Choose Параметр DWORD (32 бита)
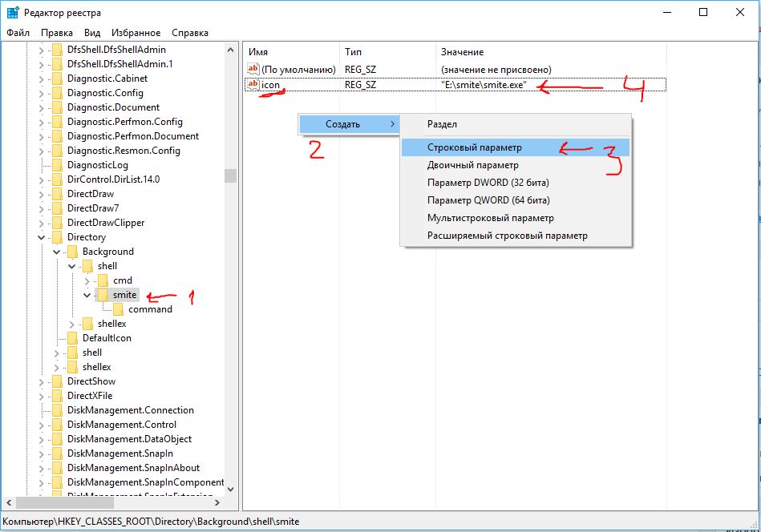 point(516,183)
